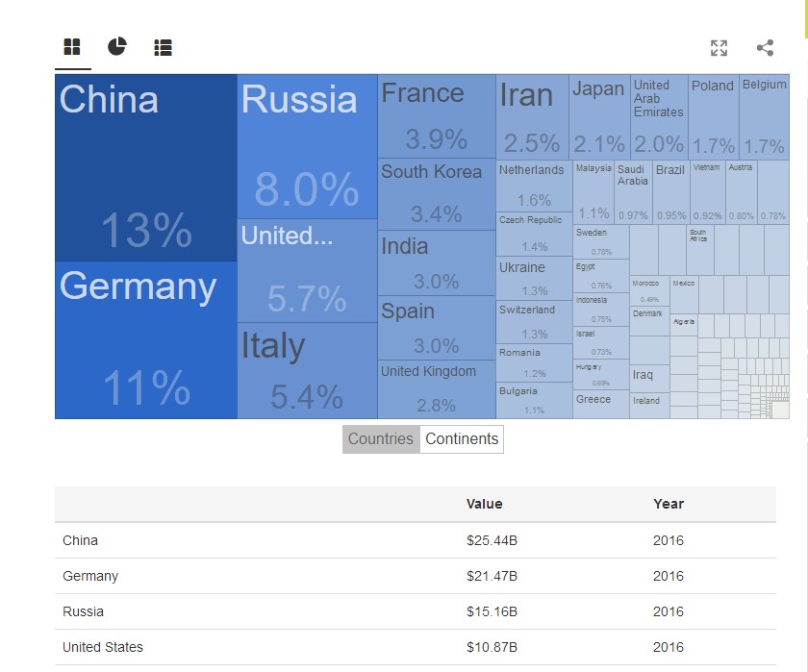Open the fullscreen expand icon
The image size is (808, 672).
point(719,48)
